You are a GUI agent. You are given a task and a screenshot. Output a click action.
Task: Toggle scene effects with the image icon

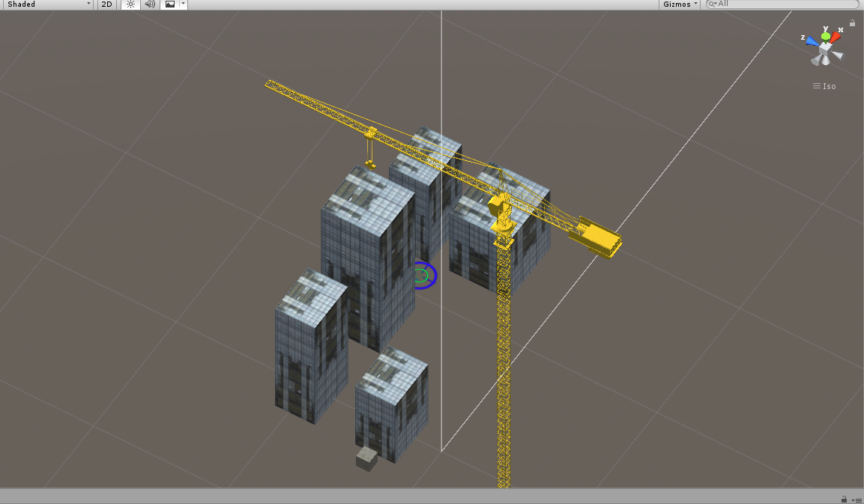(x=169, y=4)
